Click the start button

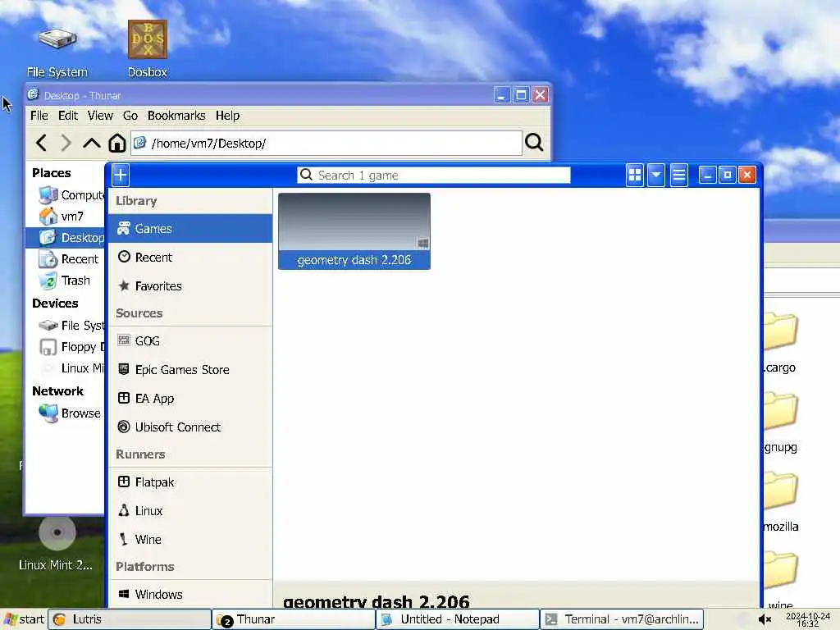pyautogui.click(x=24, y=619)
